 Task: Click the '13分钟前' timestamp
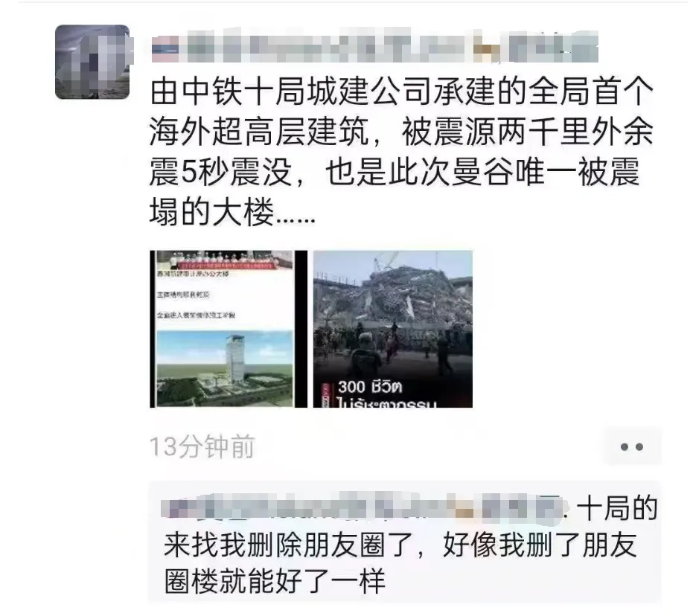click(202, 446)
